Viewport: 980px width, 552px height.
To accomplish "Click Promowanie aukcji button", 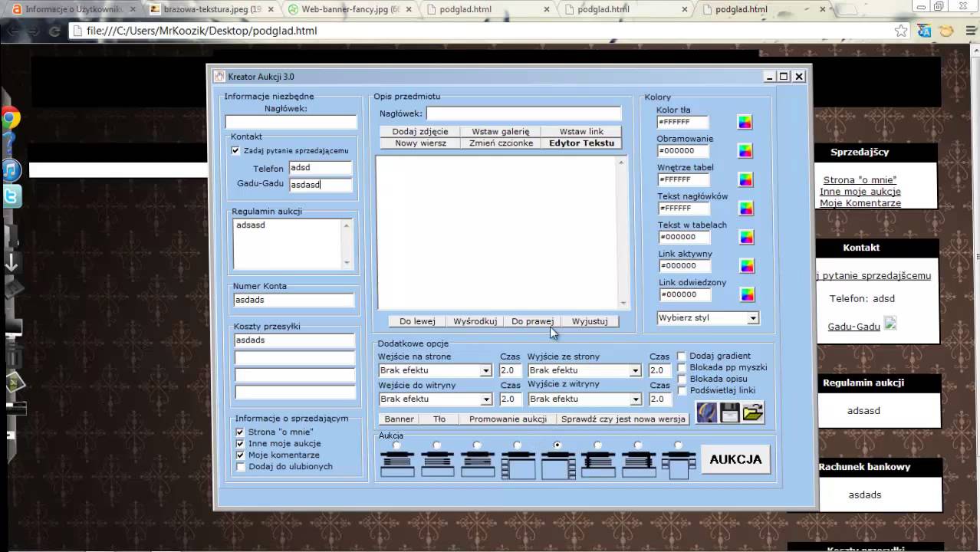I will click(508, 419).
